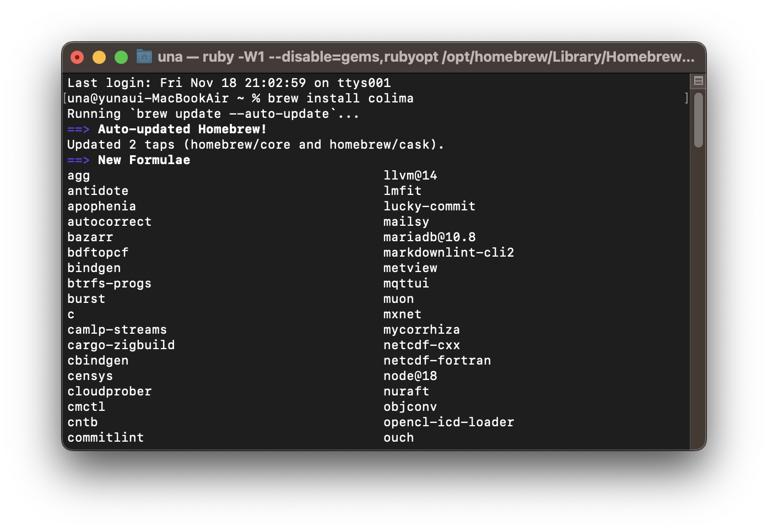
Task: Click the formula name 'lucky-commit'
Action: tap(430, 207)
